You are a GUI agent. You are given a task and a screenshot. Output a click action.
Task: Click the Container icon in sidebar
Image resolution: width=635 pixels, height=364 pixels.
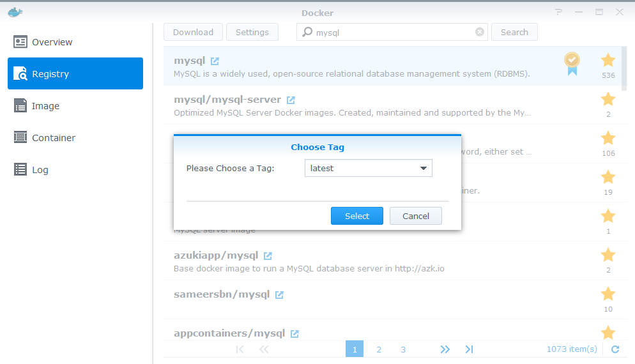20,137
